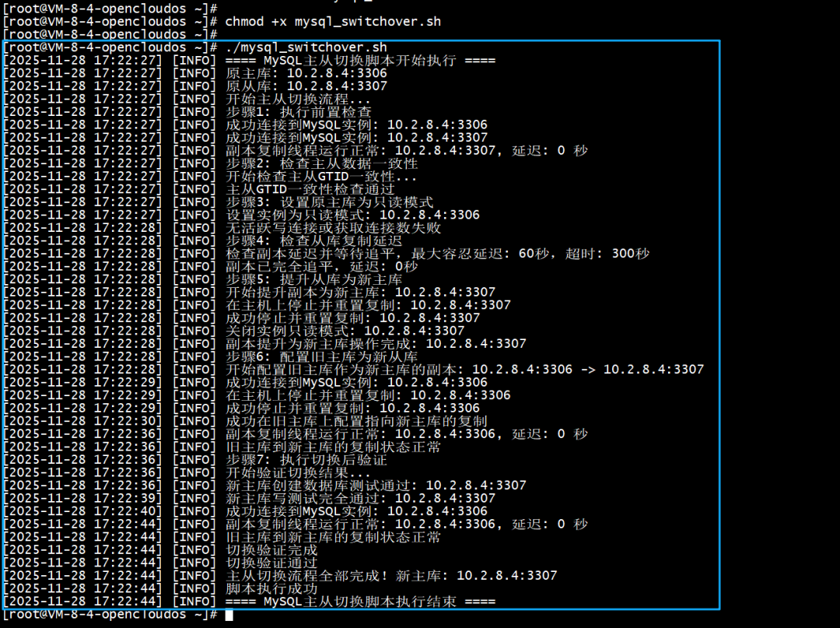This screenshot has height=628, width=840.
Task: Click the '关闭实例只读模式: 10.2.8.4:3307' line
Action: click(x=233, y=331)
